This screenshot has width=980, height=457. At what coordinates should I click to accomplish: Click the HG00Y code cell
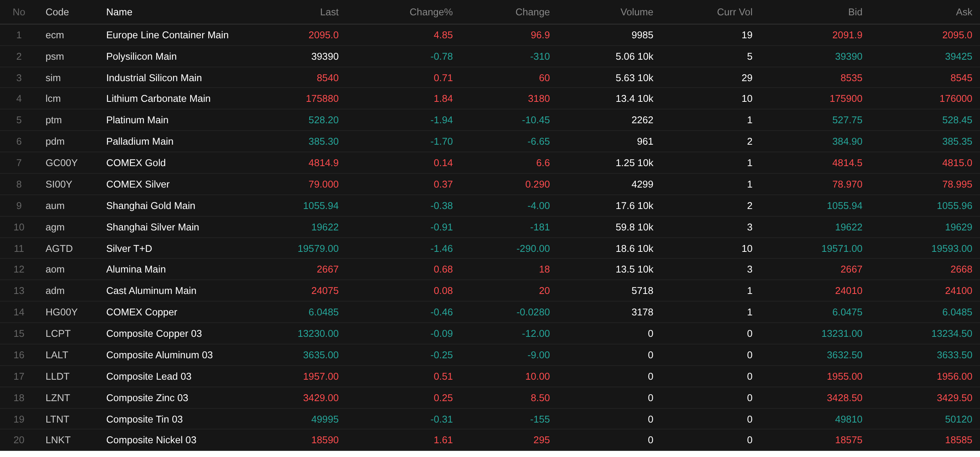pyautogui.click(x=61, y=312)
